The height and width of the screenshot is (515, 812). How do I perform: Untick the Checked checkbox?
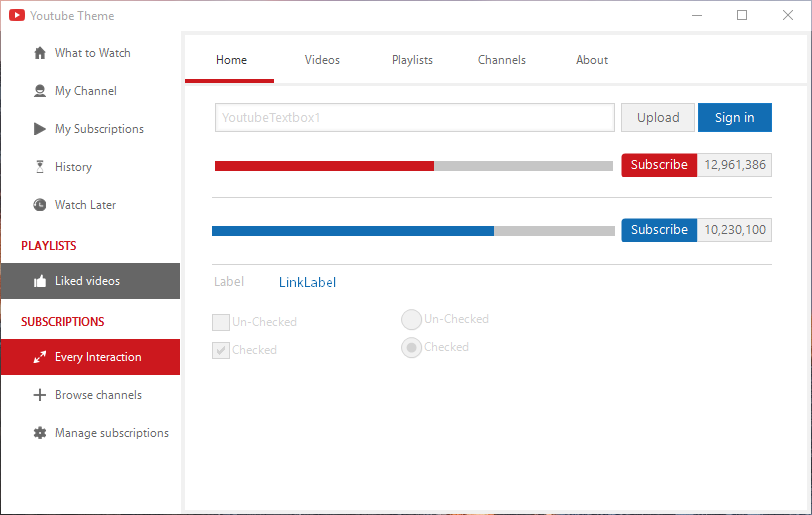(x=221, y=350)
